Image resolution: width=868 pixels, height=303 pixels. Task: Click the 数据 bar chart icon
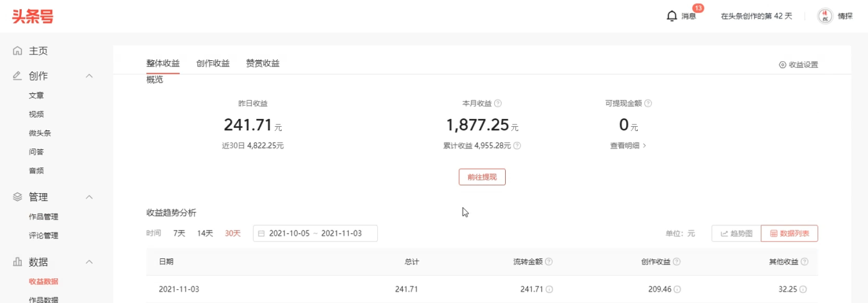click(x=17, y=262)
